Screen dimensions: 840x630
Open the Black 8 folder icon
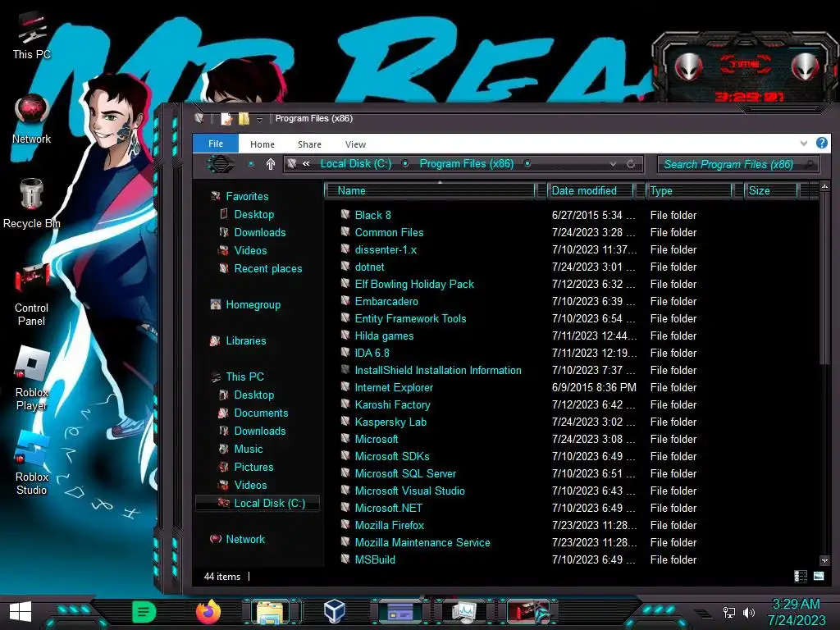(345, 215)
